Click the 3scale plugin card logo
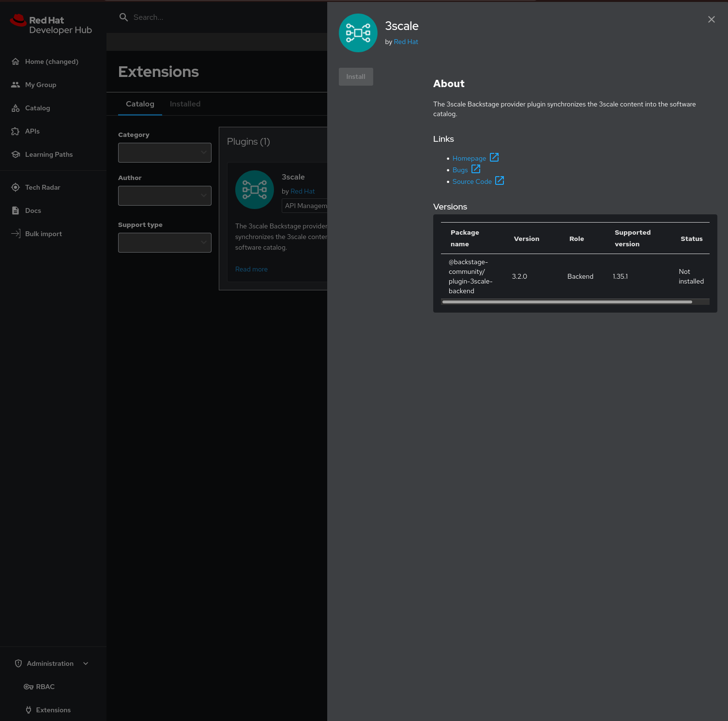The height and width of the screenshot is (721, 728). click(x=255, y=190)
